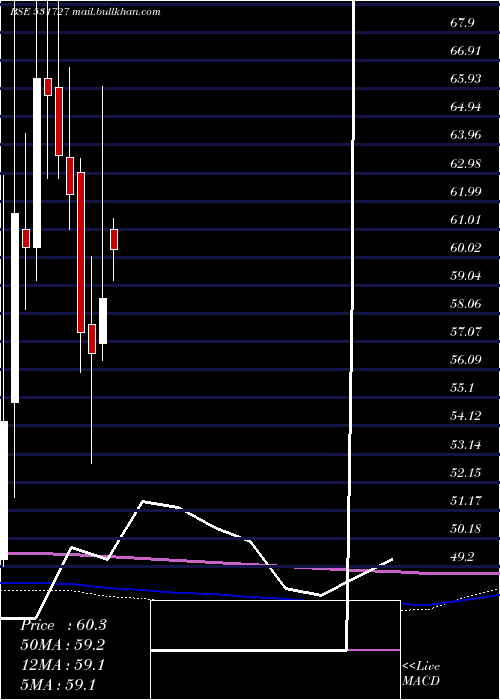Click the 61.01 price axis label

(x=466, y=220)
